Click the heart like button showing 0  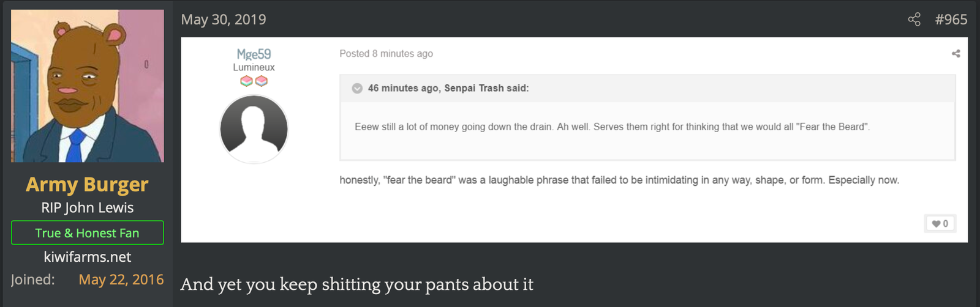tap(940, 224)
